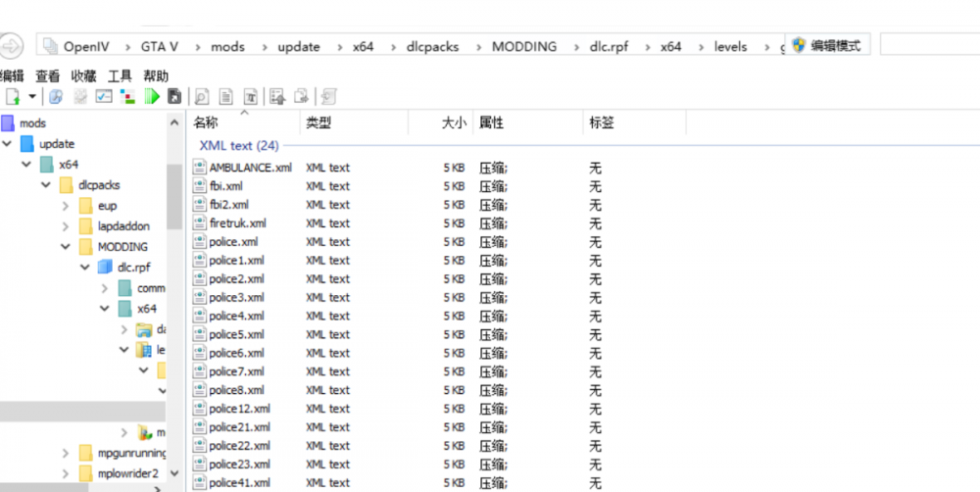
Task: Open the New file dropdown arrow
Action: click(32, 96)
